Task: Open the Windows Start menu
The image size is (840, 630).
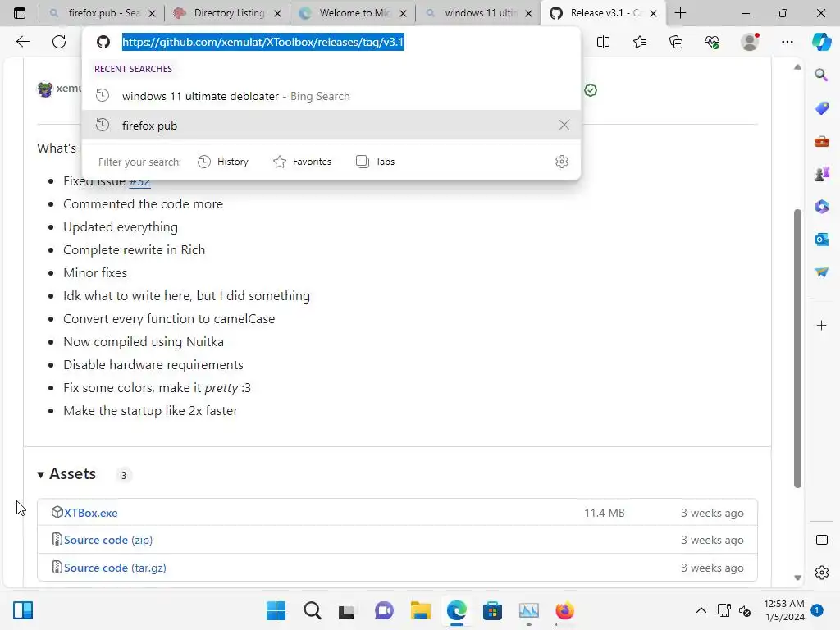Action: (276, 610)
